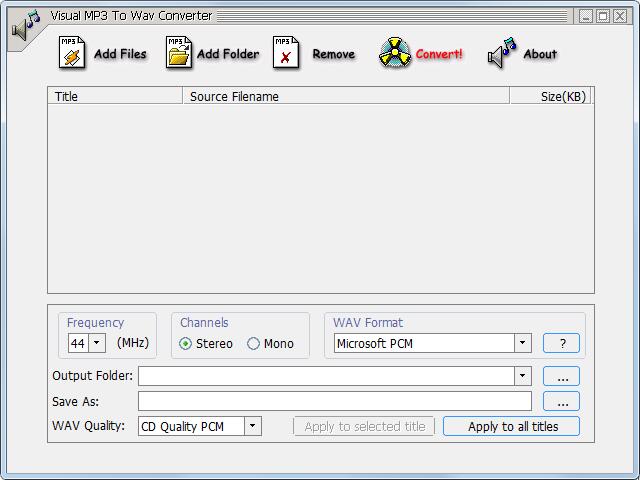Click in the Save As text field
This screenshot has width=640, height=480.
(334, 401)
